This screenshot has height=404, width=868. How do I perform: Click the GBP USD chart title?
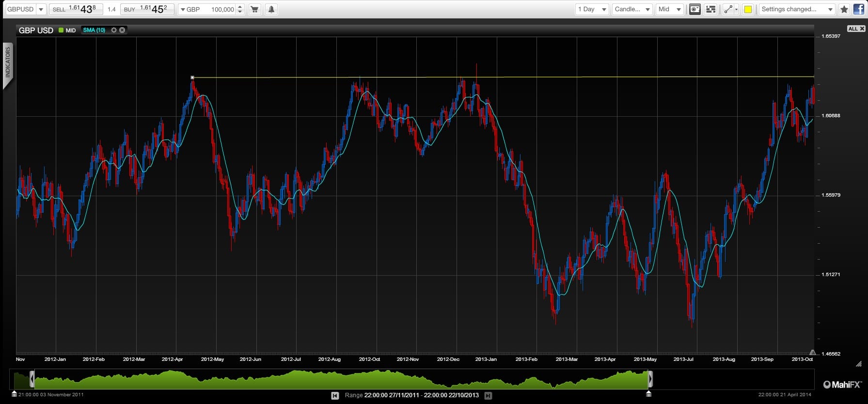tap(36, 30)
